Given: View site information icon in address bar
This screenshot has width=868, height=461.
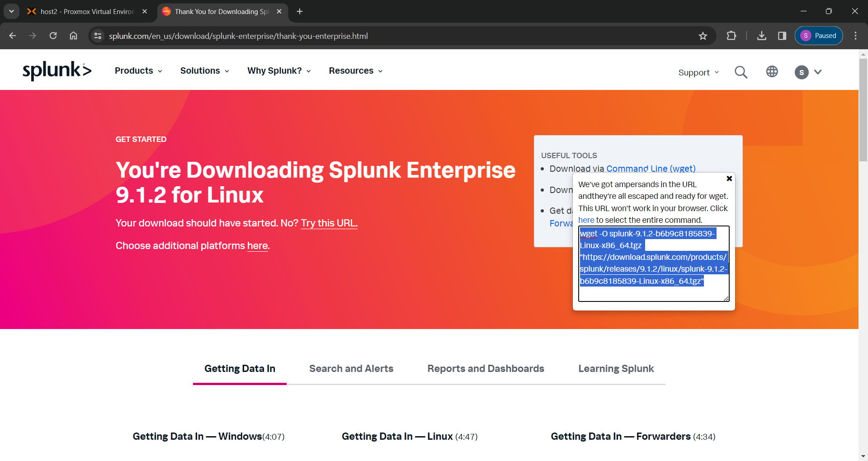Looking at the screenshot, I should point(98,36).
